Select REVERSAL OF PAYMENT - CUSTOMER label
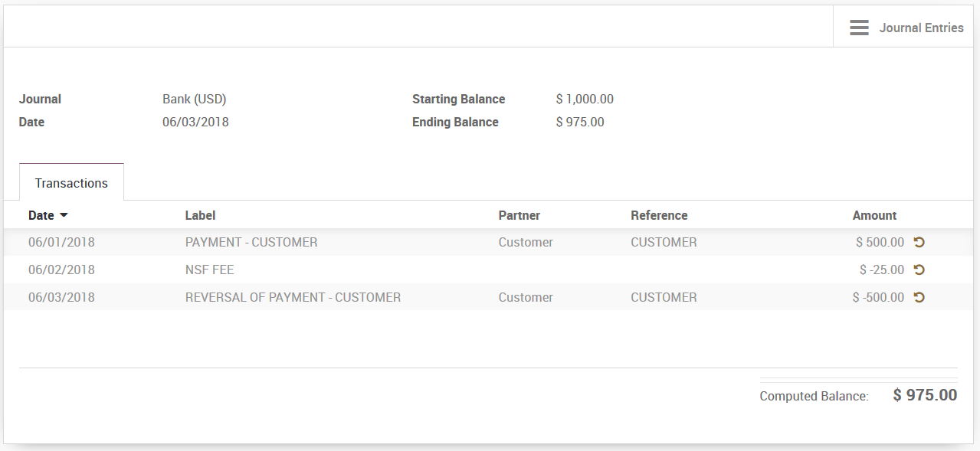 293,297
